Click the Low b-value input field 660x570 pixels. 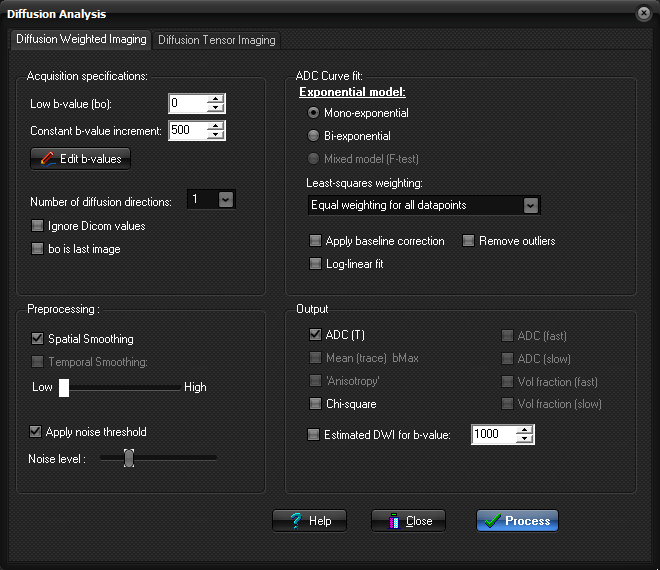(186, 103)
